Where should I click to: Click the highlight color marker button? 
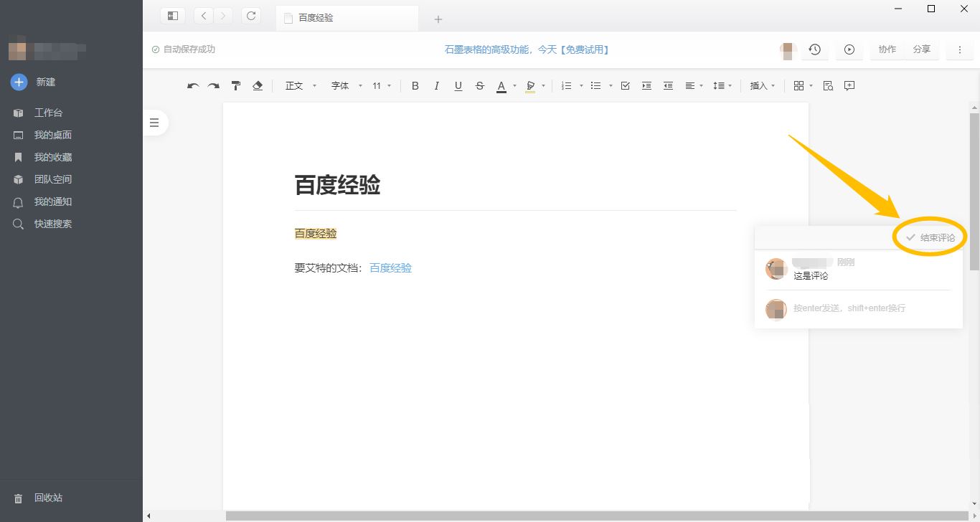pos(530,86)
